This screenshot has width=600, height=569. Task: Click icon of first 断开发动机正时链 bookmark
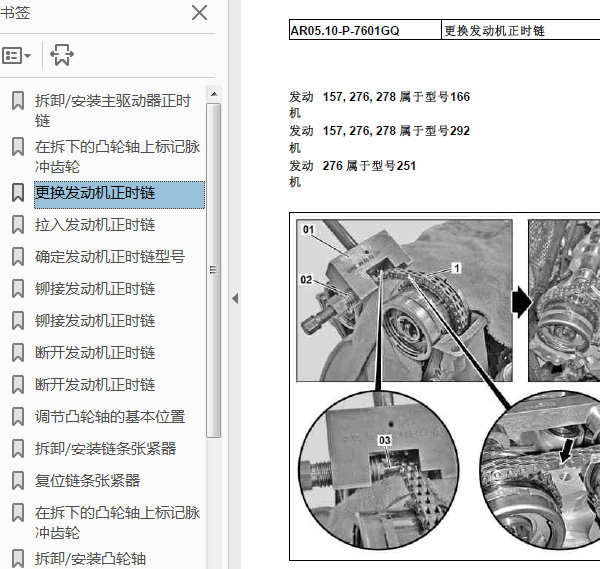click(x=18, y=353)
